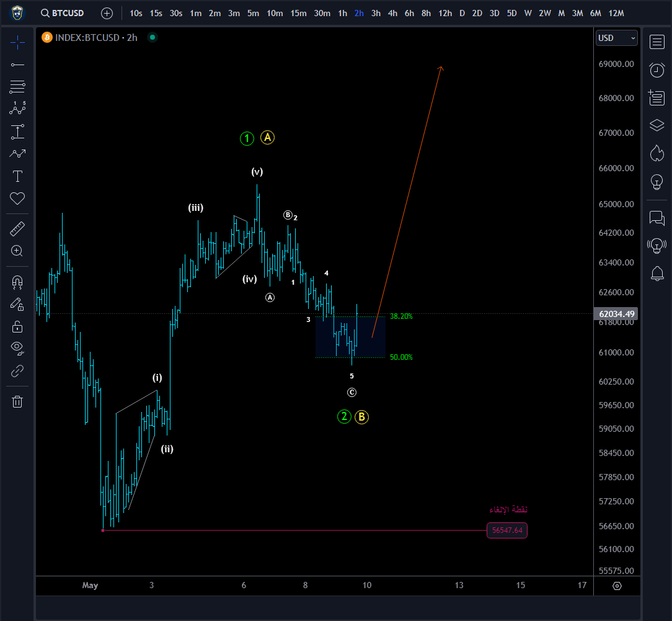Open the object tree layers panel

coord(657,125)
